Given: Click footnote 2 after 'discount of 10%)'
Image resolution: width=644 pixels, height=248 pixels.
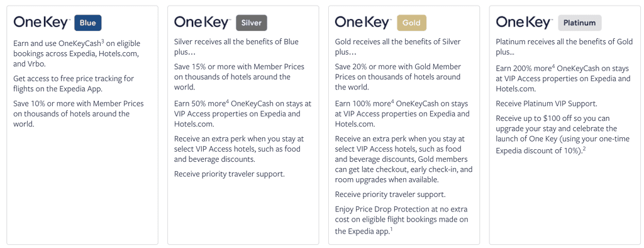Looking at the screenshot, I should coord(584,149).
